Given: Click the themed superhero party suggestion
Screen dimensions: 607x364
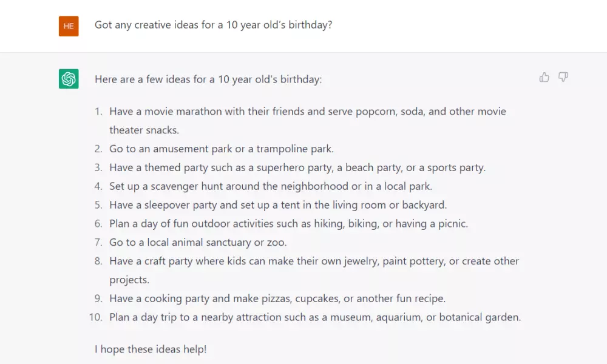Looking at the screenshot, I should pyautogui.click(x=297, y=167).
